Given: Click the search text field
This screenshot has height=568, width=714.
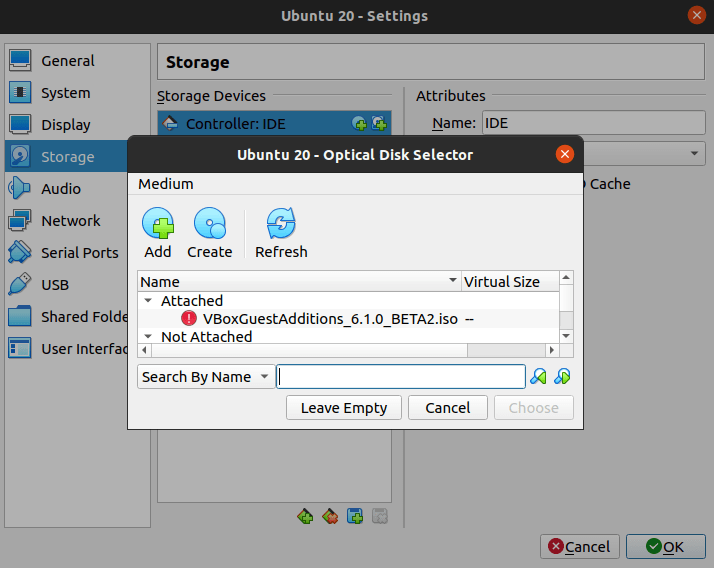Looking at the screenshot, I should coord(401,377).
